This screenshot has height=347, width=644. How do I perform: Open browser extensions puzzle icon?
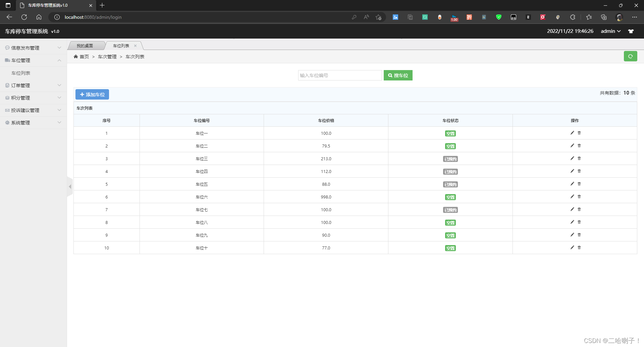[x=573, y=17]
